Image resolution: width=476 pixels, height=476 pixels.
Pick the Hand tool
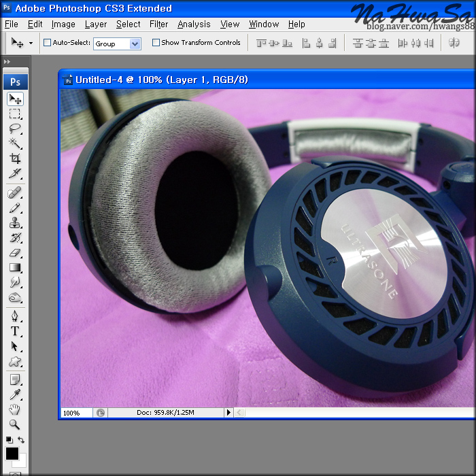pos(14,410)
